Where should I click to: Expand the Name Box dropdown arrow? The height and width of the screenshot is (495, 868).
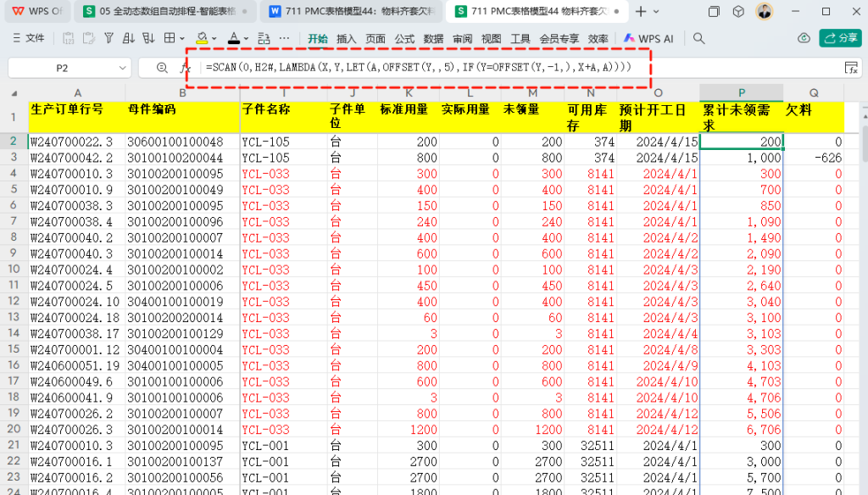click(x=122, y=68)
